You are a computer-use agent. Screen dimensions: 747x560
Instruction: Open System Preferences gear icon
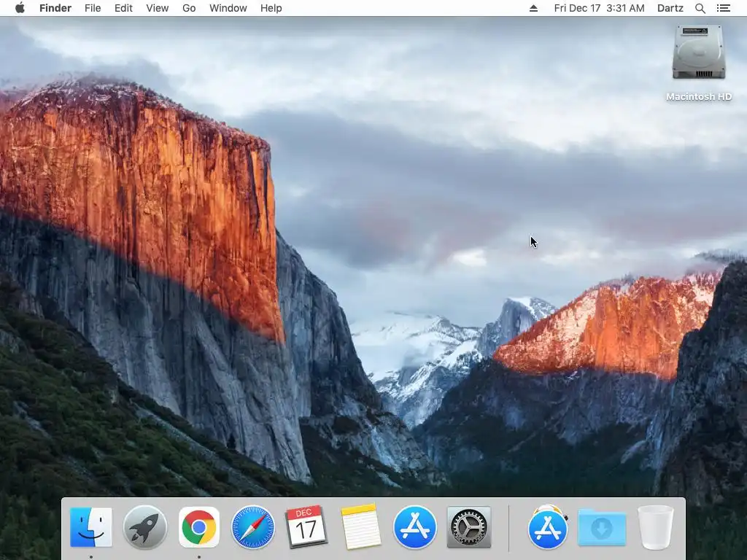click(x=469, y=528)
